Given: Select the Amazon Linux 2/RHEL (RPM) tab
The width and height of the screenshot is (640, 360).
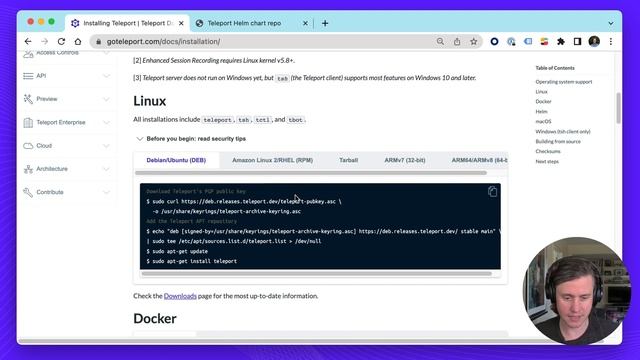Looking at the screenshot, I should click(x=272, y=160).
